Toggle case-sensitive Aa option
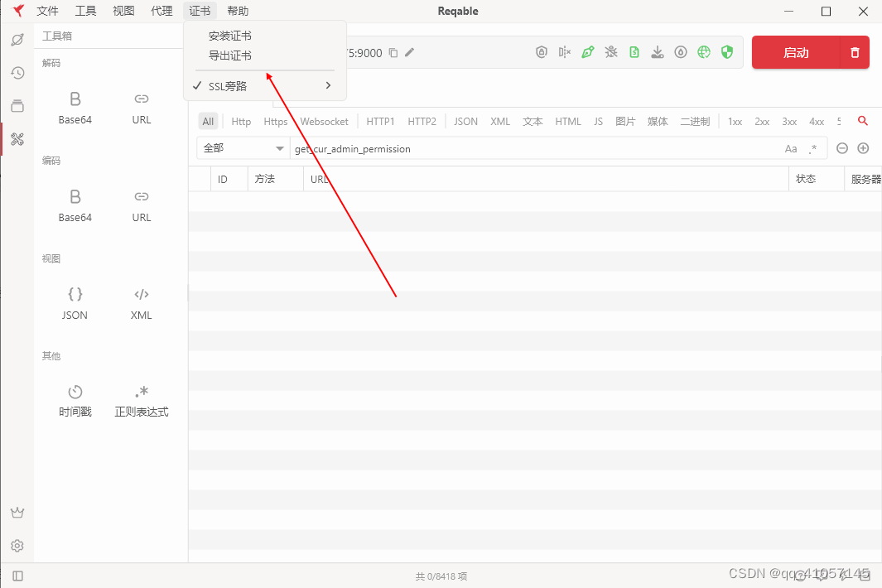882x588 pixels. 791,149
